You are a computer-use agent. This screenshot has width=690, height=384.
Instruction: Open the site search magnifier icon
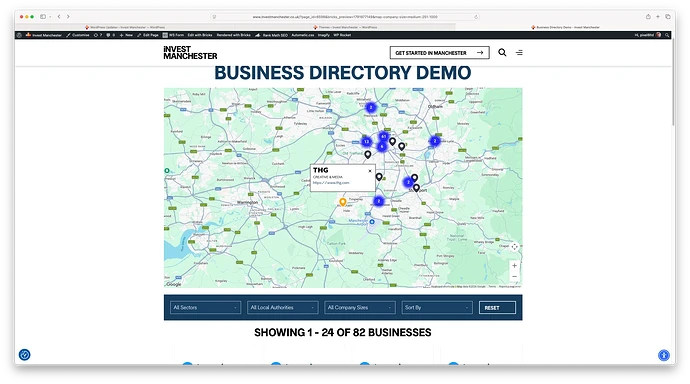pos(502,52)
